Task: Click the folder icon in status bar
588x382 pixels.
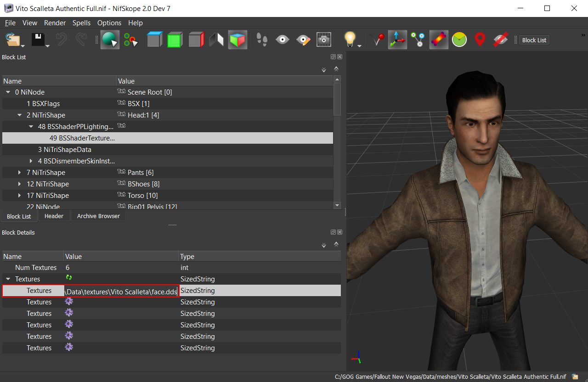Action: [575, 376]
